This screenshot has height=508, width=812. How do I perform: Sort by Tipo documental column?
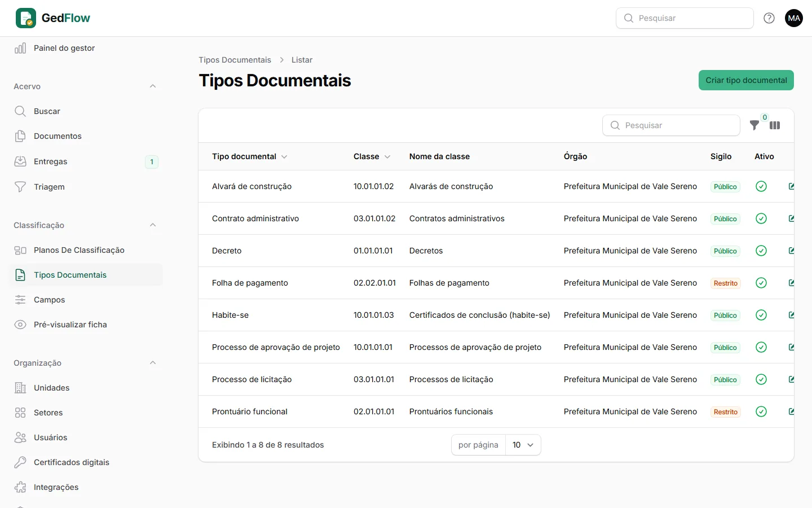249,156
